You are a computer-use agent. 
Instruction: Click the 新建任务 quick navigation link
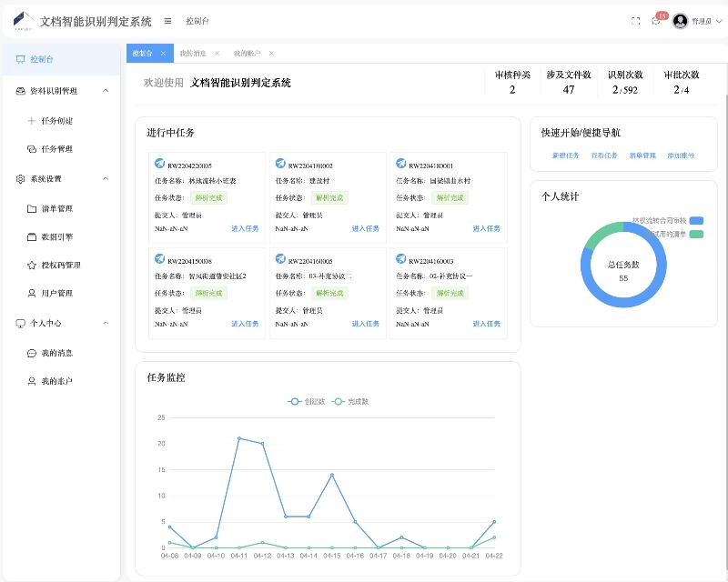coord(565,156)
